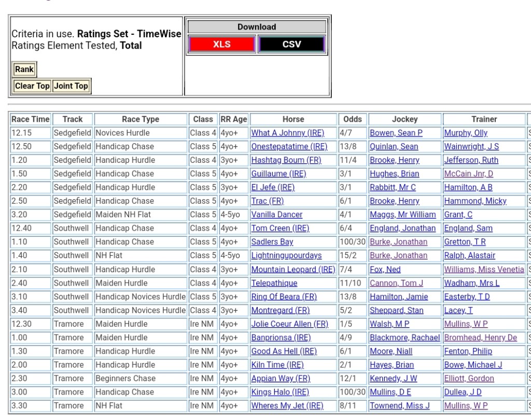View jockey Townend, Miss J
Image resolution: width=531 pixels, height=420 pixels.
(x=399, y=406)
